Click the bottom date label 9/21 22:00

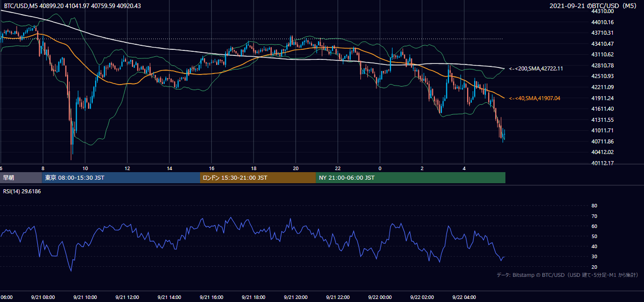[x=338, y=297]
